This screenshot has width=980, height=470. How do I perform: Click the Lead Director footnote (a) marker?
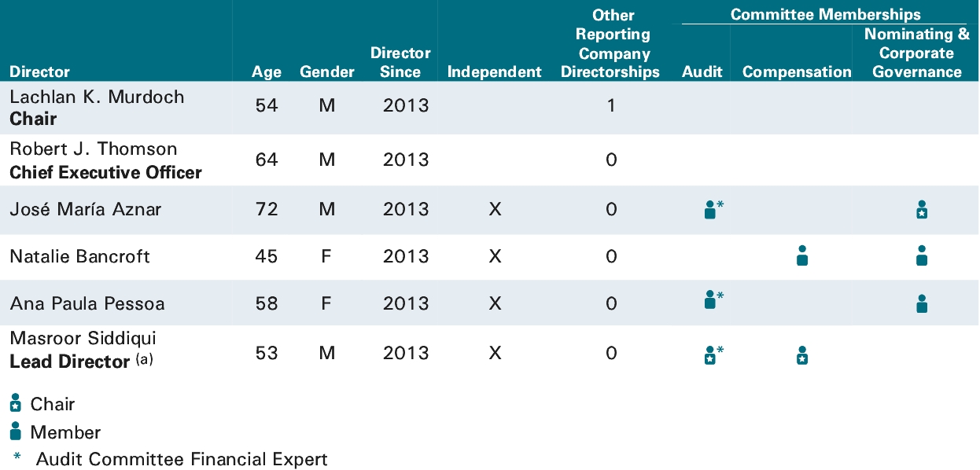click(x=146, y=359)
